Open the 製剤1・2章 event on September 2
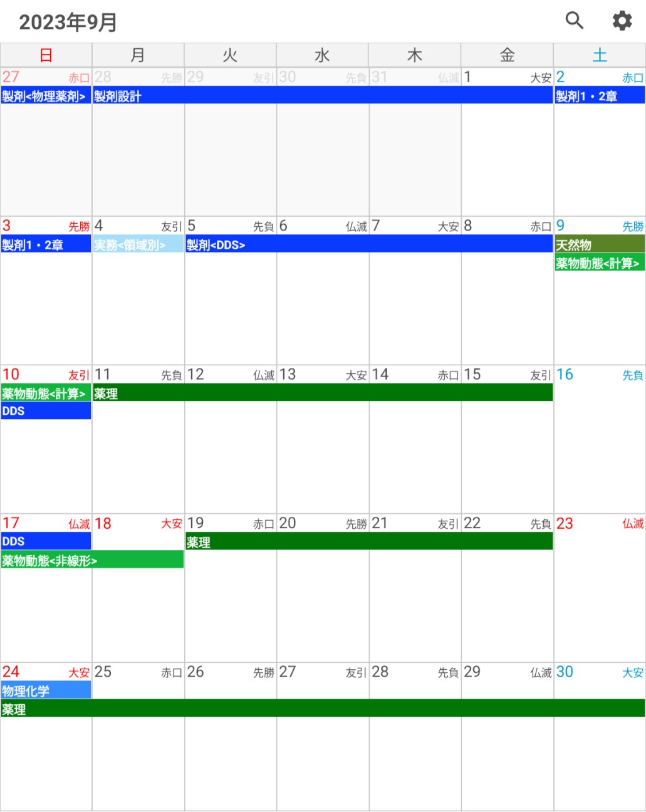The width and height of the screenshot is (646, 812). click(x=600, y=95)
